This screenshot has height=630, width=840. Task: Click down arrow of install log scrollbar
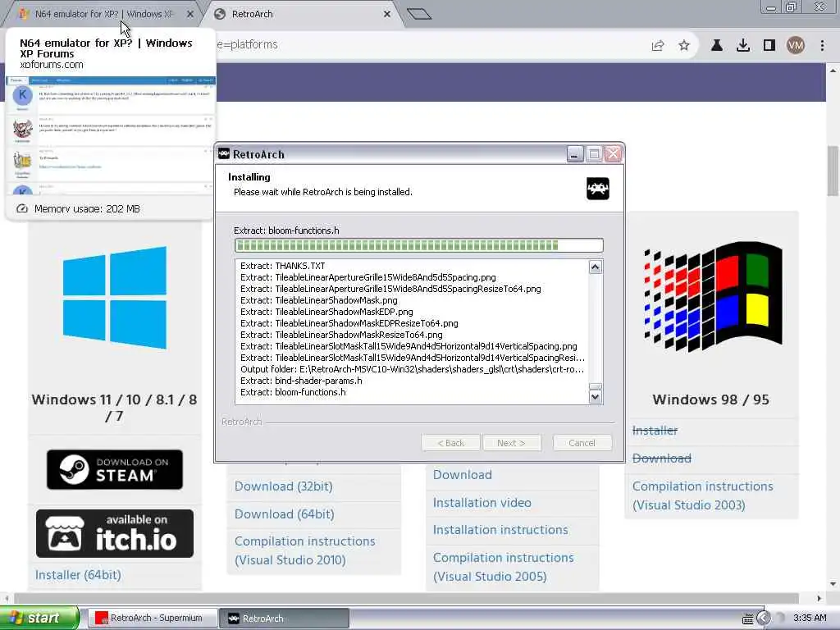pos(596,397)
